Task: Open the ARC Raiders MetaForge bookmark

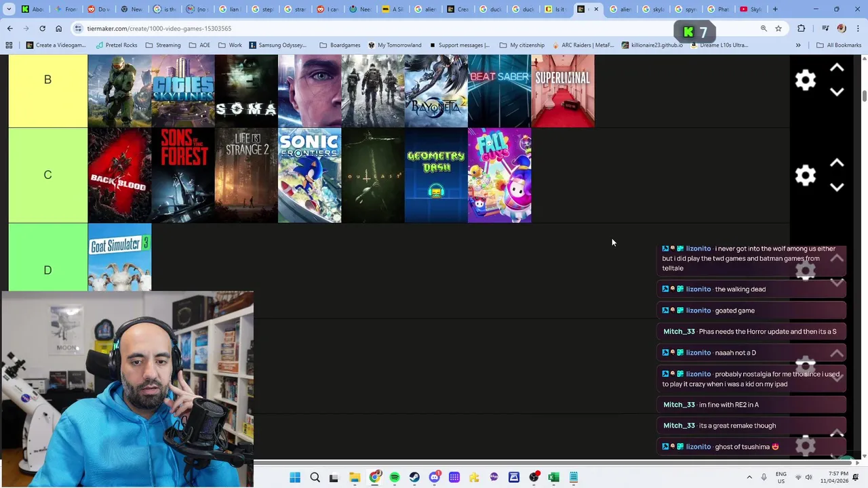Action: (x=583, y=45)
